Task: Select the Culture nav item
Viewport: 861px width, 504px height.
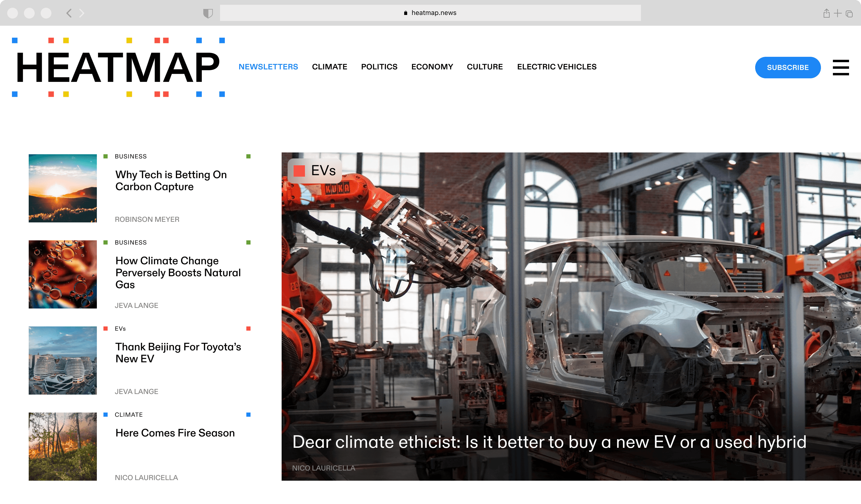Action: pos(485,67)
